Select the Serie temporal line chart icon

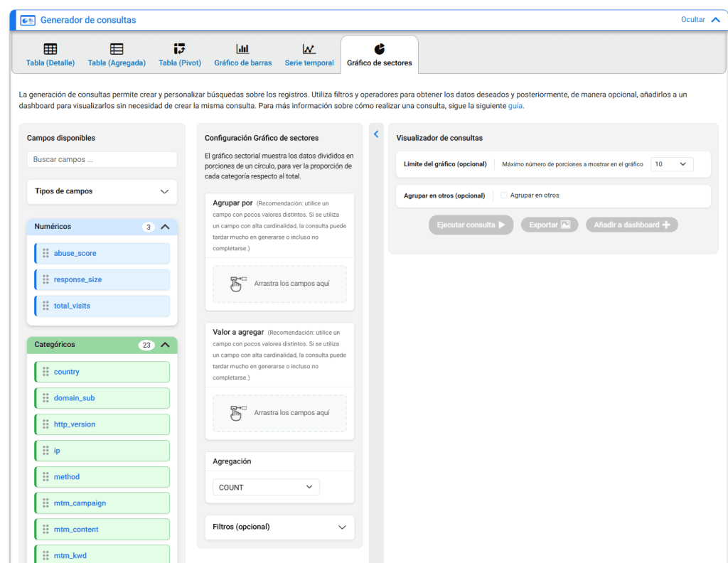[309, 49]
